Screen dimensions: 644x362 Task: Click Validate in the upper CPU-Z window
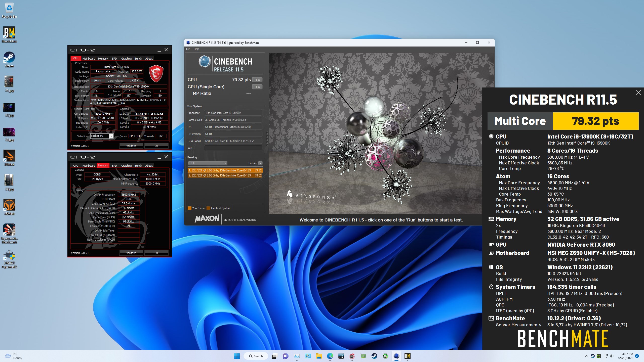(131, 146)
